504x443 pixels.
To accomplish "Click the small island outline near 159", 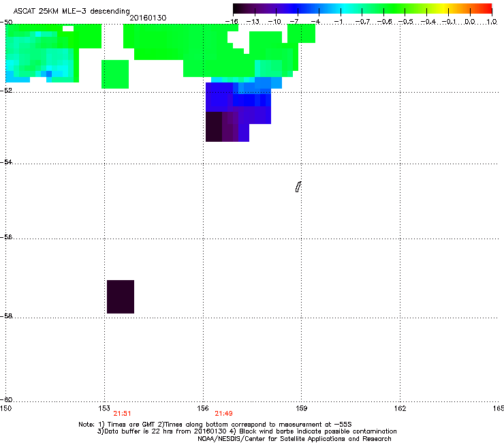I will click(298, 187).
